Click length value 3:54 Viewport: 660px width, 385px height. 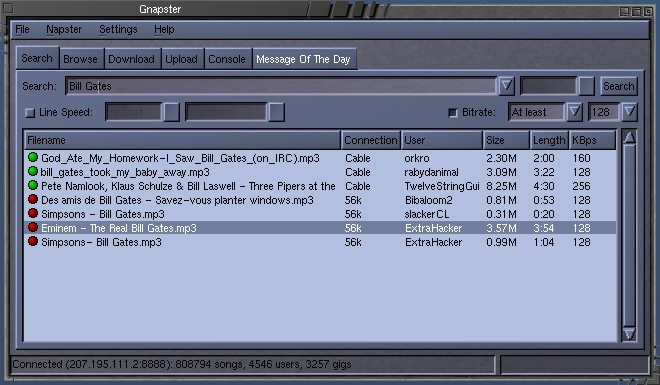pyautogui.click(x=543, y=228)
